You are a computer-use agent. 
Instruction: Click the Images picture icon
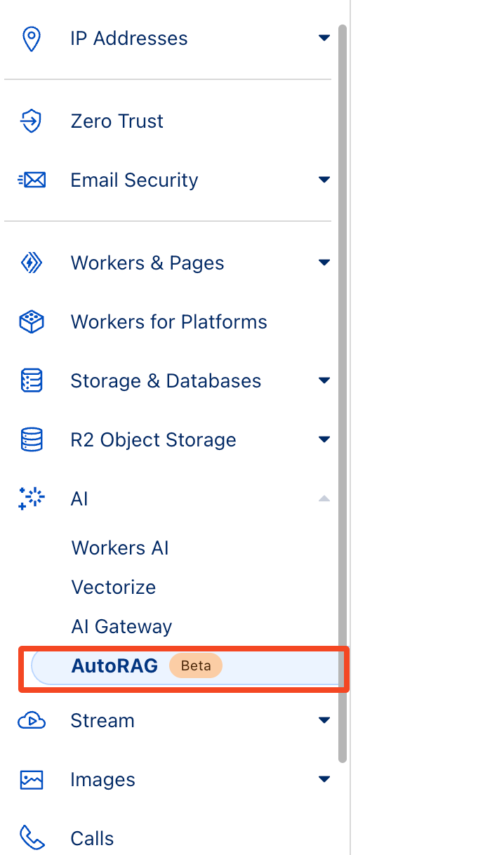pos(32,780)
